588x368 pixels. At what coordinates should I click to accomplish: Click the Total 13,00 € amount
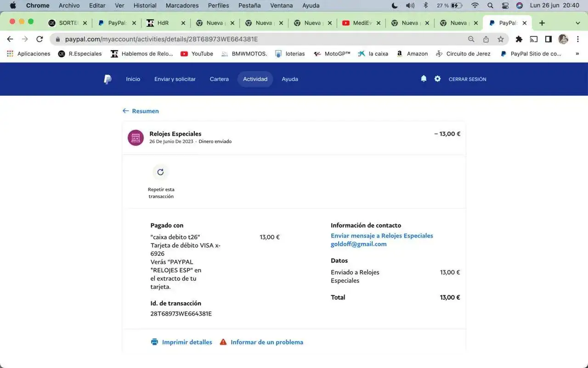[450, 297]
